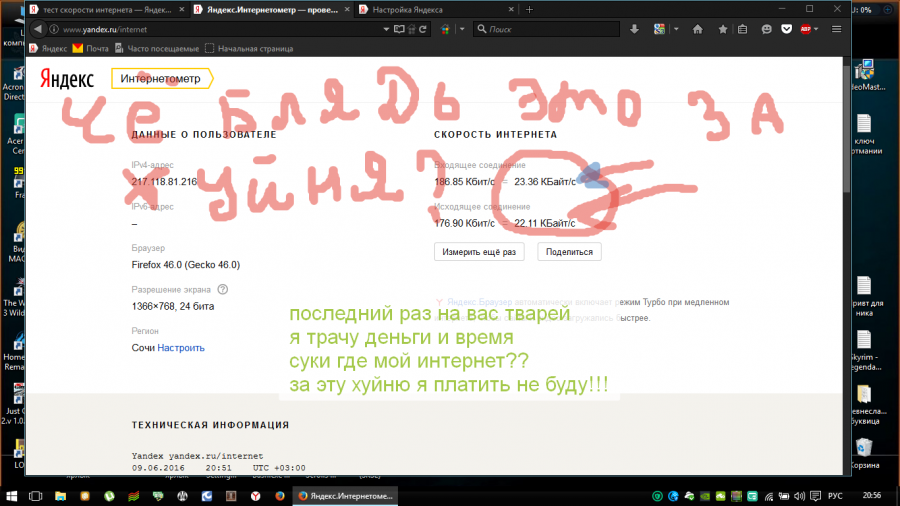Open dropdown arrow next to the Google extension icon
This screenshot has width=900, height=506.
(676, 29)
